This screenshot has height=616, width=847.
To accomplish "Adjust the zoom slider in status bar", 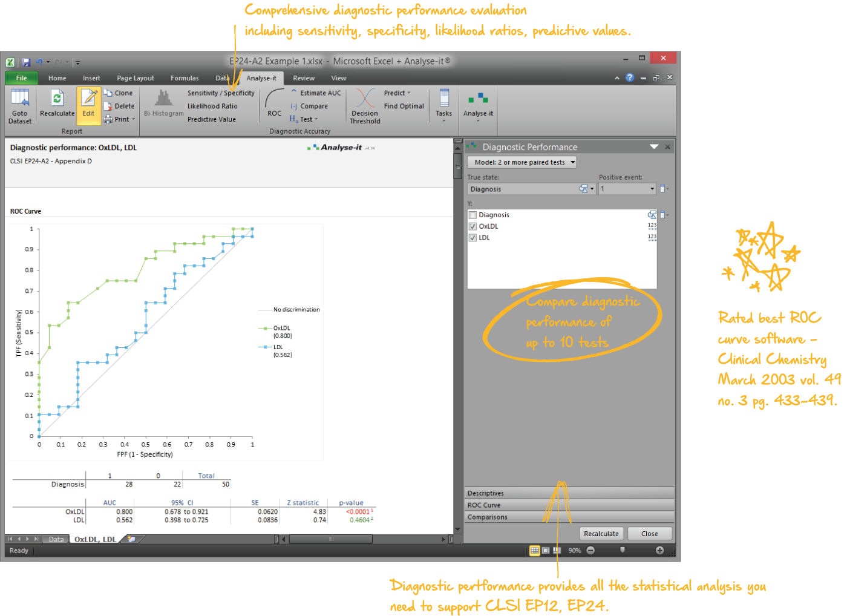I will coord(623,551).
